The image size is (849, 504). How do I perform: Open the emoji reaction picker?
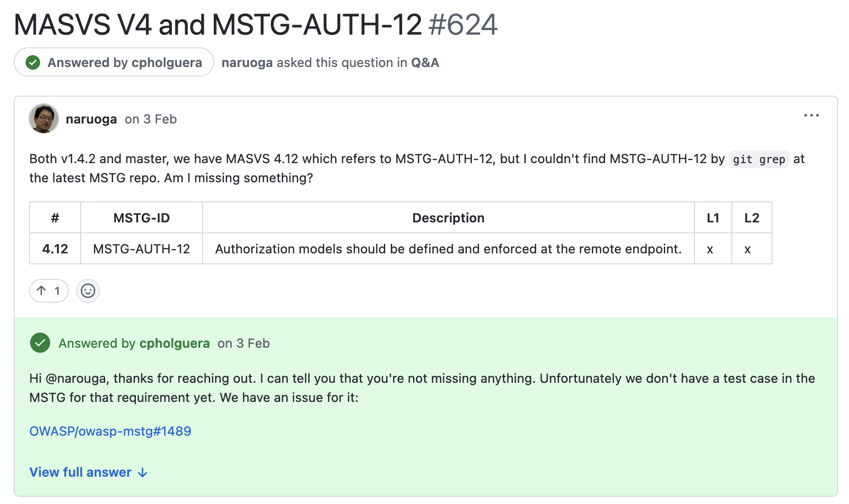point(88,291)
